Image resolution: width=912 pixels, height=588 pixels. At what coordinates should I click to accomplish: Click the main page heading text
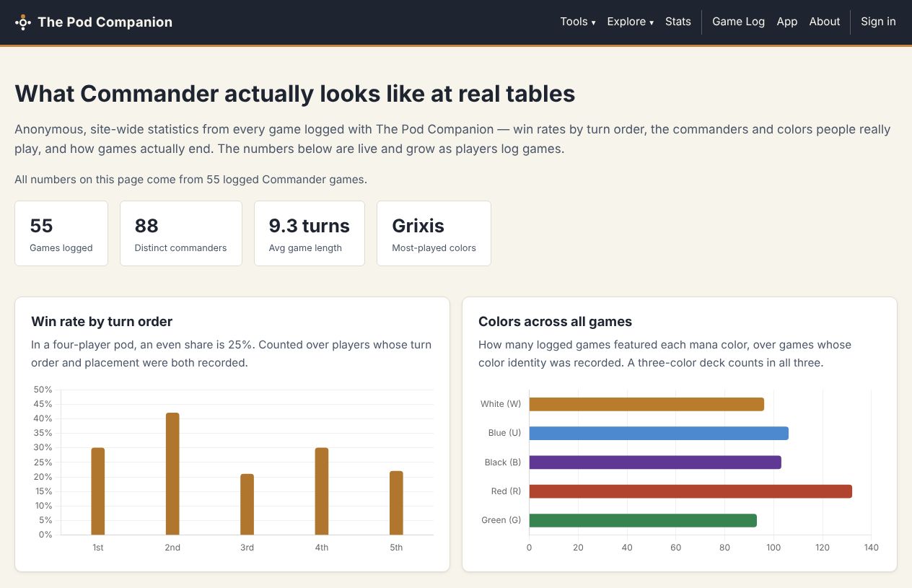coord(295,94)
